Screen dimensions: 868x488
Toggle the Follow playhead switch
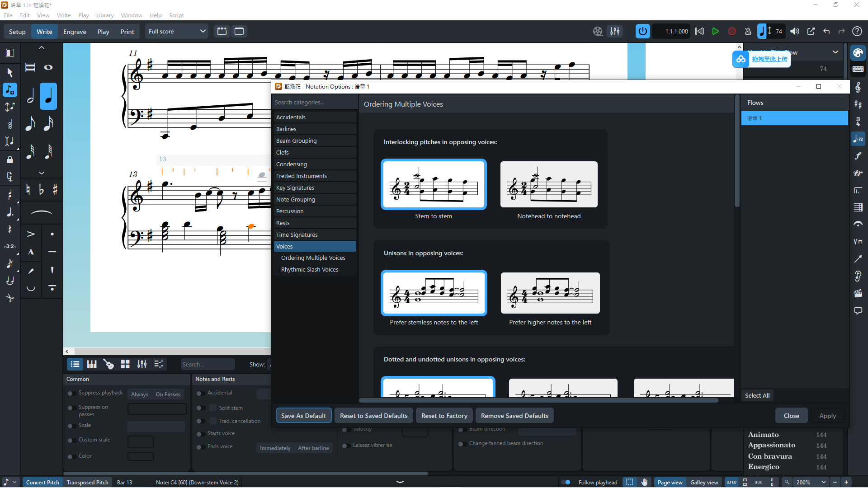click(x=566, y=482)
